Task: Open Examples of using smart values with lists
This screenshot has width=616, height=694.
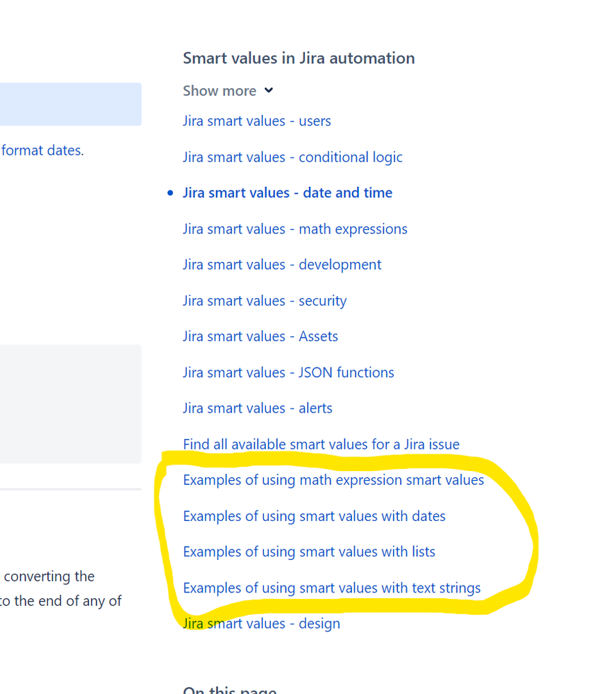Action: (308, 552)
